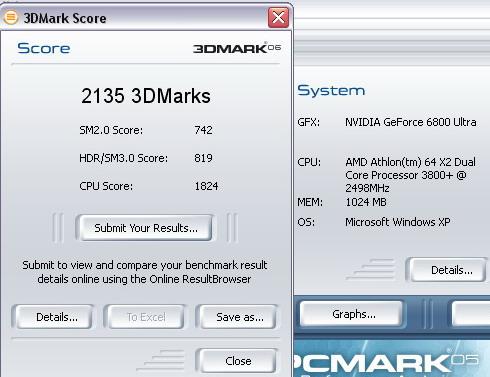The width and height of the screenshot is (490, 377).
Task: Click the GFX label in System panel
Action: [308, 122]
